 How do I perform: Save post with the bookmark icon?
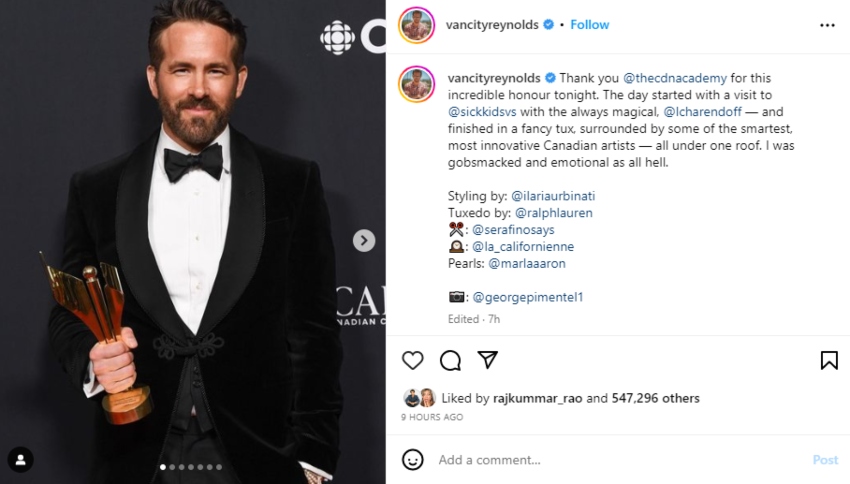829,360
